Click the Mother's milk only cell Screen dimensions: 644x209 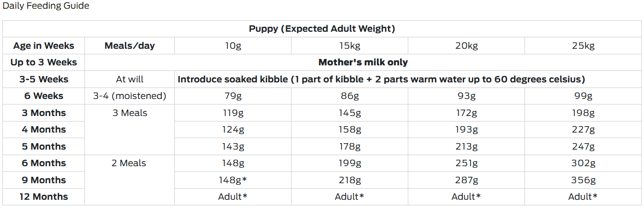(363, 62)
